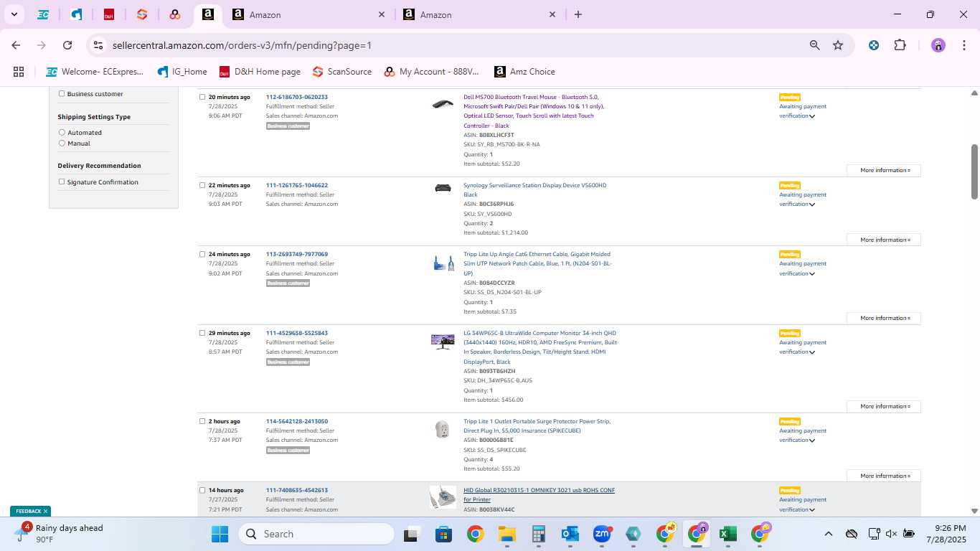Open Outlook from taskbar

570,534
